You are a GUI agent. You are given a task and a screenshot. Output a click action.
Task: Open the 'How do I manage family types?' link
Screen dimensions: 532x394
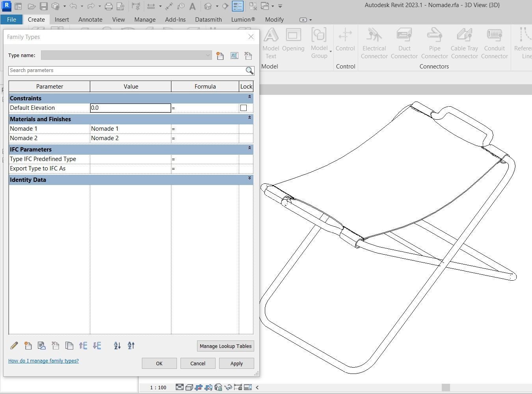43,361
